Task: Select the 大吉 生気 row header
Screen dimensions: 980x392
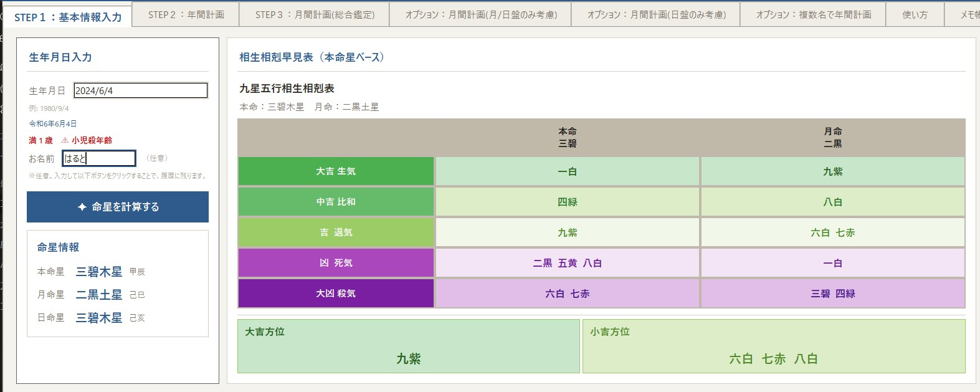Action: pyautogui.click(x=336, y=171)
